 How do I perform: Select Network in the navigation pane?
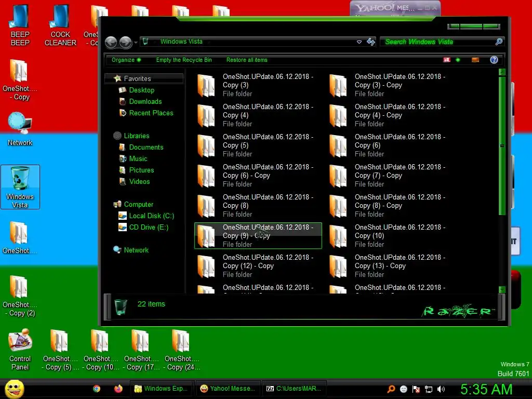[136, 250]
